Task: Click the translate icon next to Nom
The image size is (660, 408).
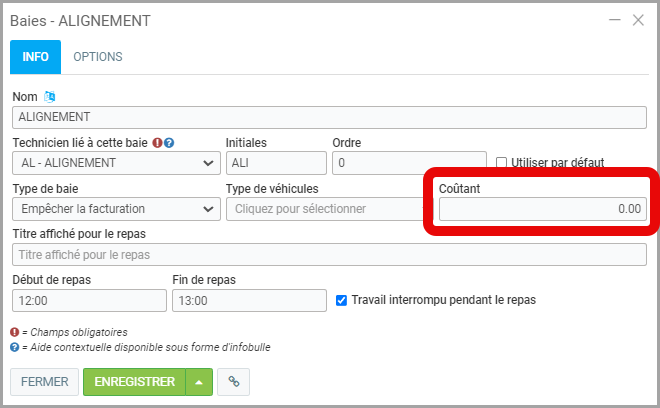Action: (x=50, y=97)
